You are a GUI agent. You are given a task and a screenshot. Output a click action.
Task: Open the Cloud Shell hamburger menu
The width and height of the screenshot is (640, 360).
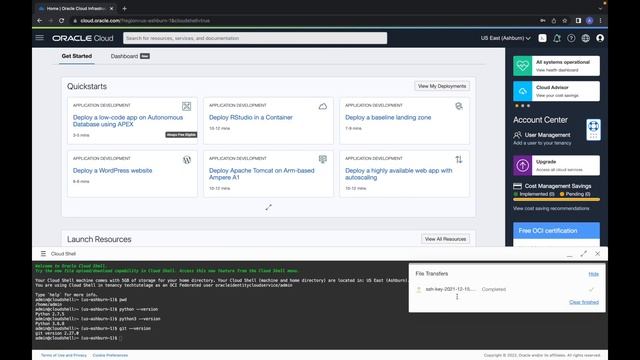(x=43, y=254)
